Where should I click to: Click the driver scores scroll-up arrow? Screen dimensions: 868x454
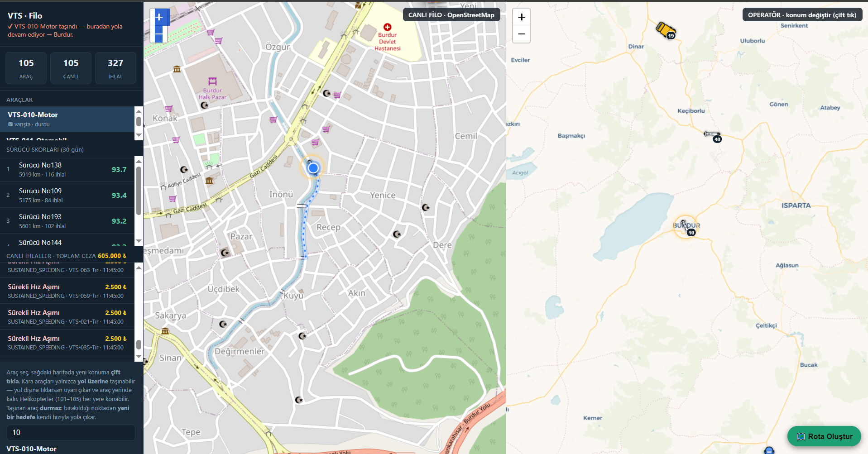coord(139,161)
